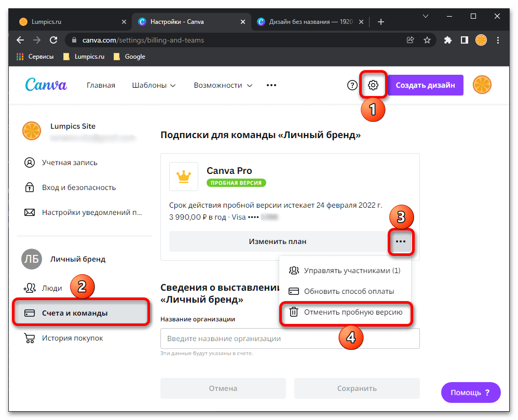Open the browser extensions puzzle icon

coord(448,40)
